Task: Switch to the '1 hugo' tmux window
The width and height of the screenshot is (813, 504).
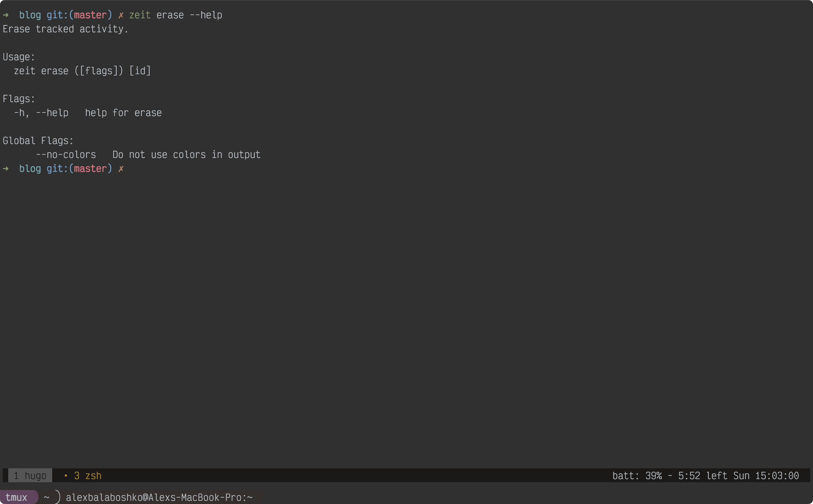Action: click(x=30, y=476)
